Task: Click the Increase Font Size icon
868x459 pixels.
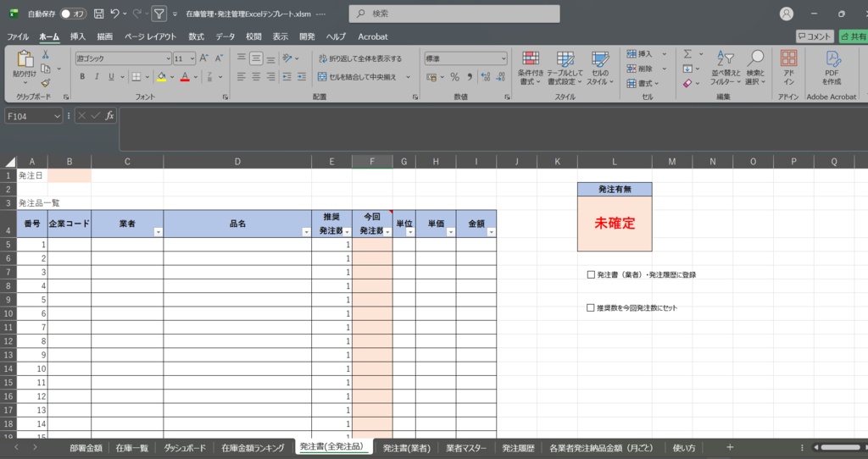Action: coord(203,58)
